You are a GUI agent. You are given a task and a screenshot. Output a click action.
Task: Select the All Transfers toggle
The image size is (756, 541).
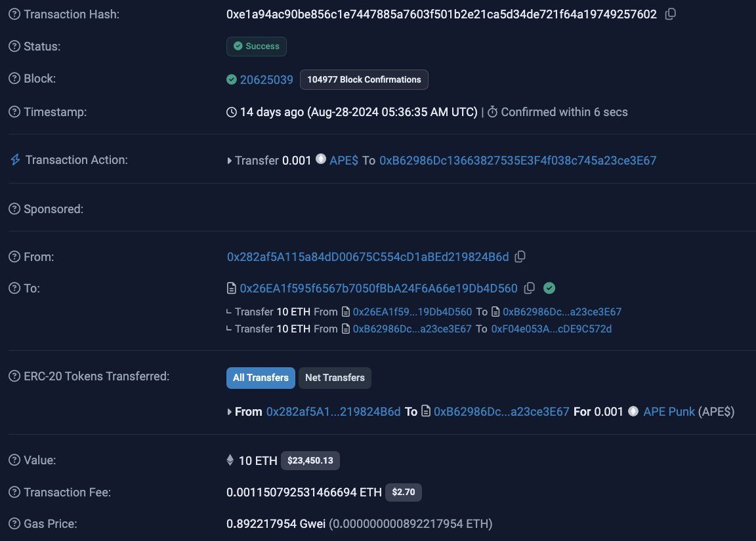click(x=261, y=378)
